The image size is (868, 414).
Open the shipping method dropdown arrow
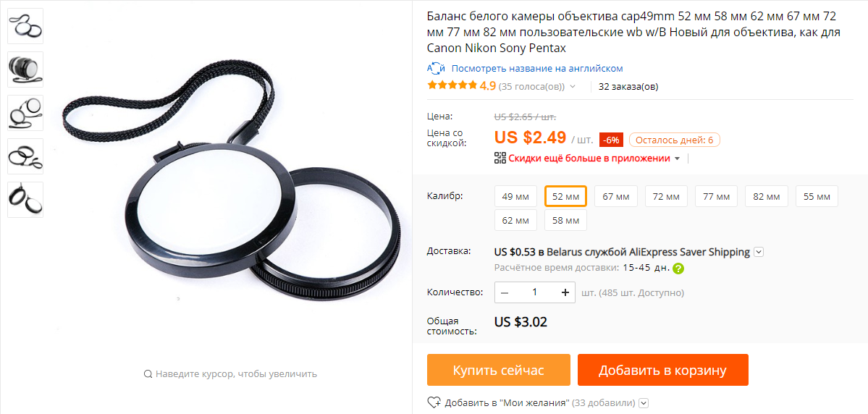(x=759, y=252)
